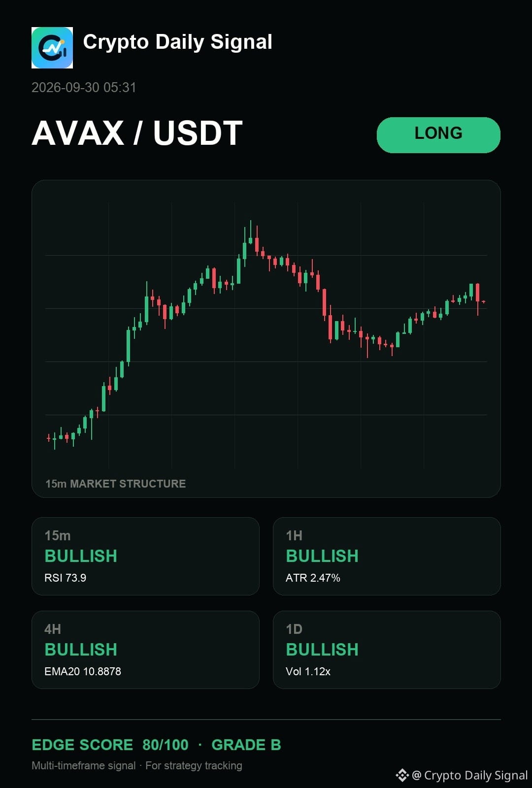Open the 1H BULLISH ATR card

coord(387,556)
